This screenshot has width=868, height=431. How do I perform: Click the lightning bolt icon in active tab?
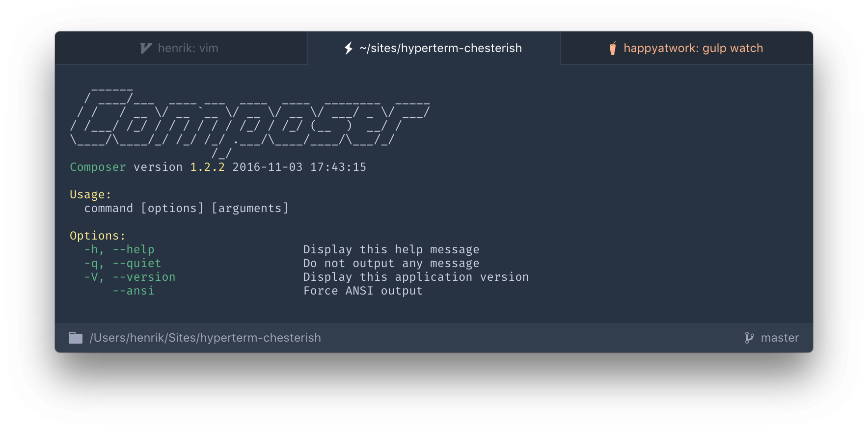click(x=349, y=48)
